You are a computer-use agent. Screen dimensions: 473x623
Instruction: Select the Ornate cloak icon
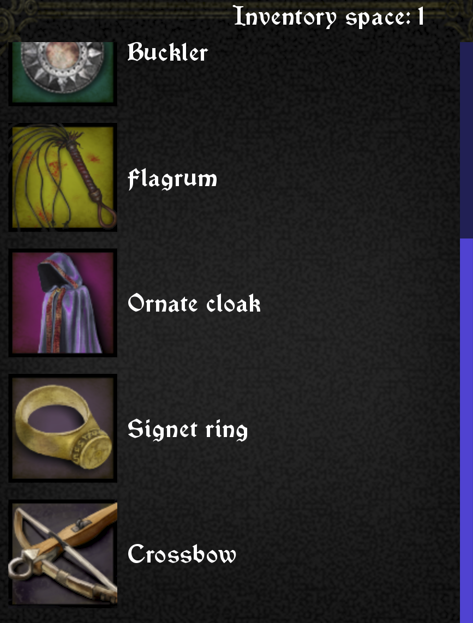(x=63, y=303)
